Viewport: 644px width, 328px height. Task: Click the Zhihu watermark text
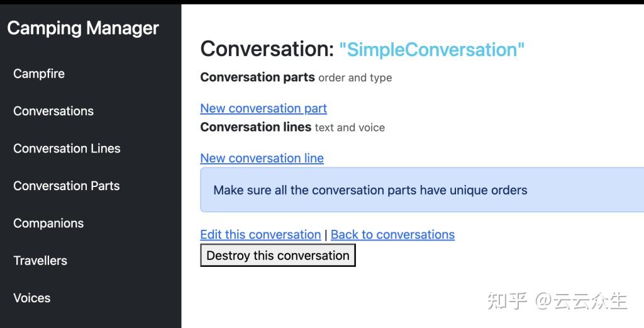click(x=557, y=301)
